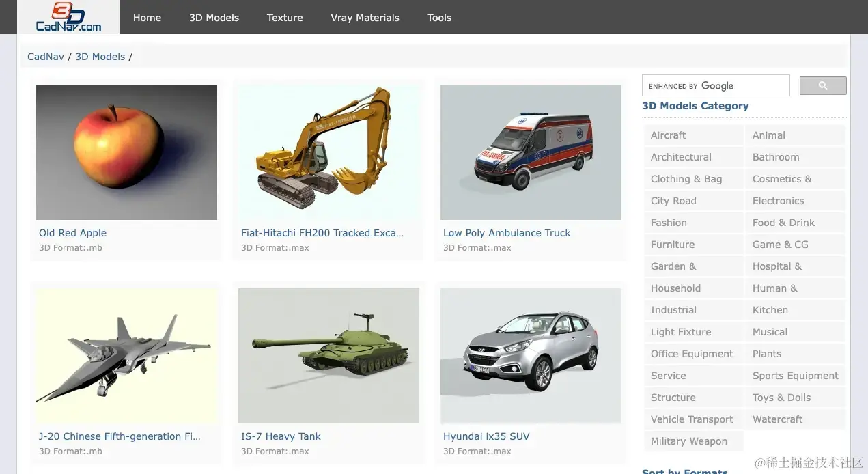Viewport: 868px width, 474px height.
Task: Open the IS-7 tank thumbnail image
Action: [x=328, y=356]
